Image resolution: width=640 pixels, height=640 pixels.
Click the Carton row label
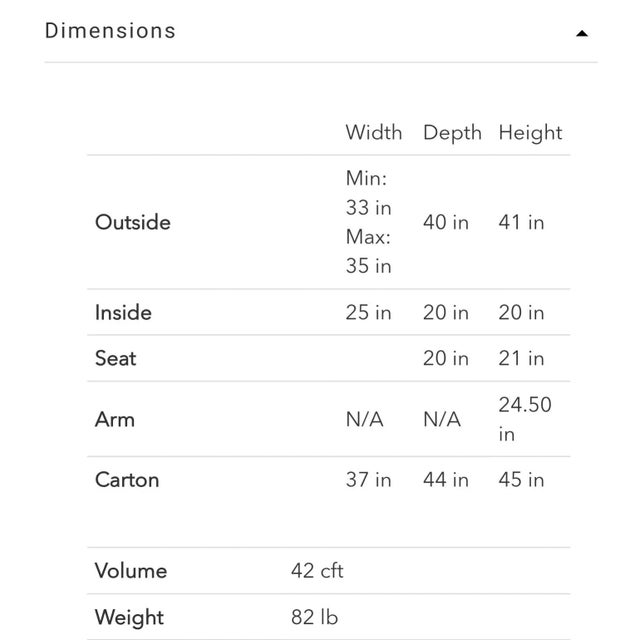point(127,479)
